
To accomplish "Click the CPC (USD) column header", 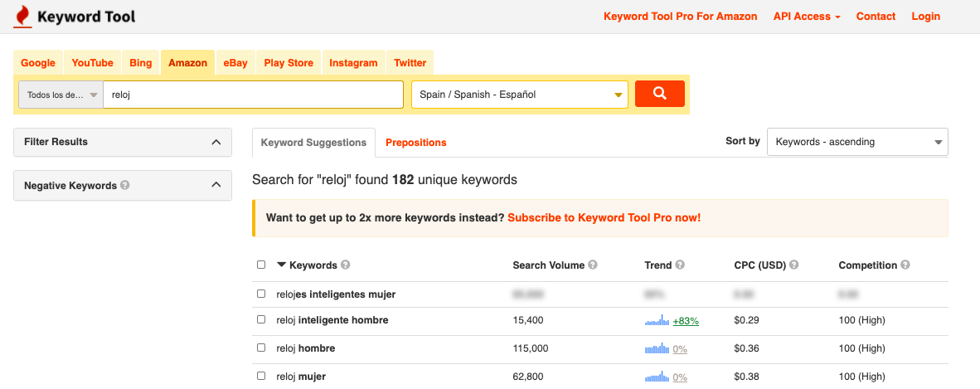I will pos(760,265).
